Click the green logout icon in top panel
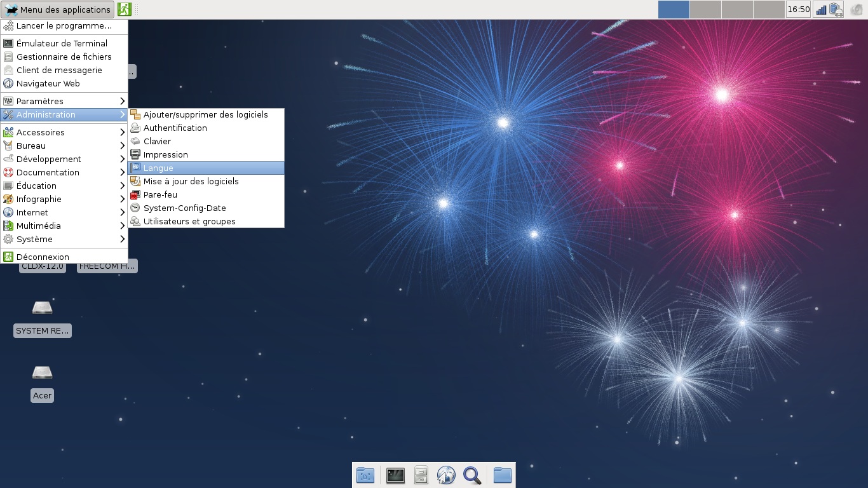Viewport: 868px width, 488px height. pyautogui.click(x=125, y=10)
